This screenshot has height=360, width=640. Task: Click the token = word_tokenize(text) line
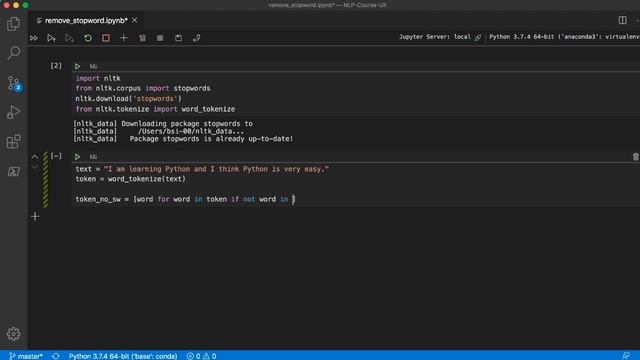click(131, 179)
